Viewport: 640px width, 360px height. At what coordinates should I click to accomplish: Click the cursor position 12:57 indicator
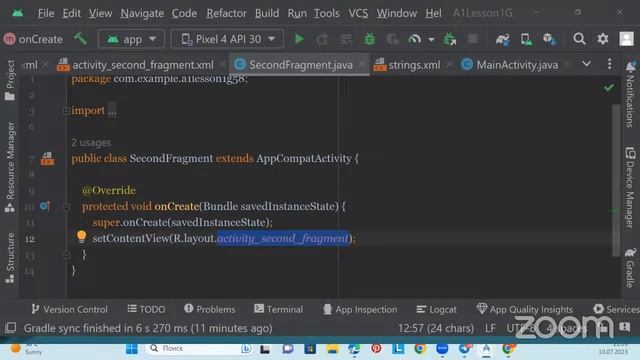[436, 328]
